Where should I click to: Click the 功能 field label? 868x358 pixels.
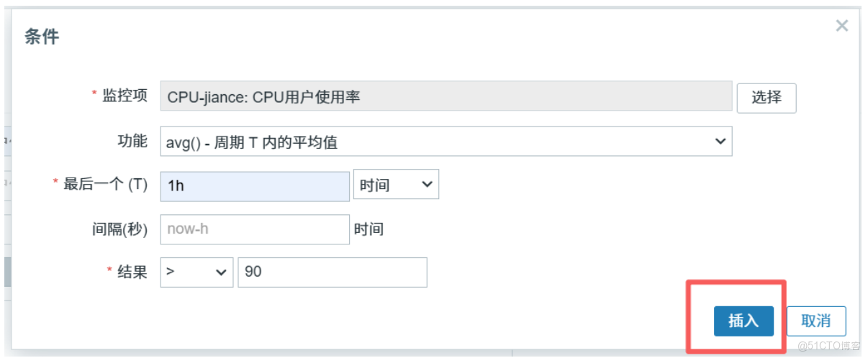click(x=132, y=141)
